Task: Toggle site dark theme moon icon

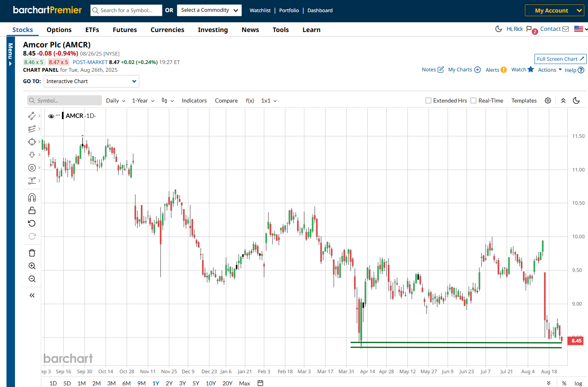Action: 499,29
